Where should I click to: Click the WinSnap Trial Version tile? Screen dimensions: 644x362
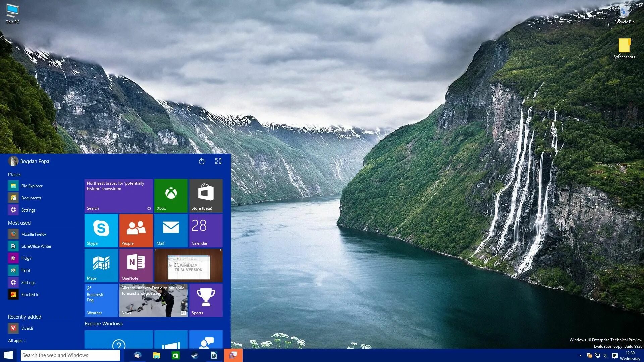point(188,265)
